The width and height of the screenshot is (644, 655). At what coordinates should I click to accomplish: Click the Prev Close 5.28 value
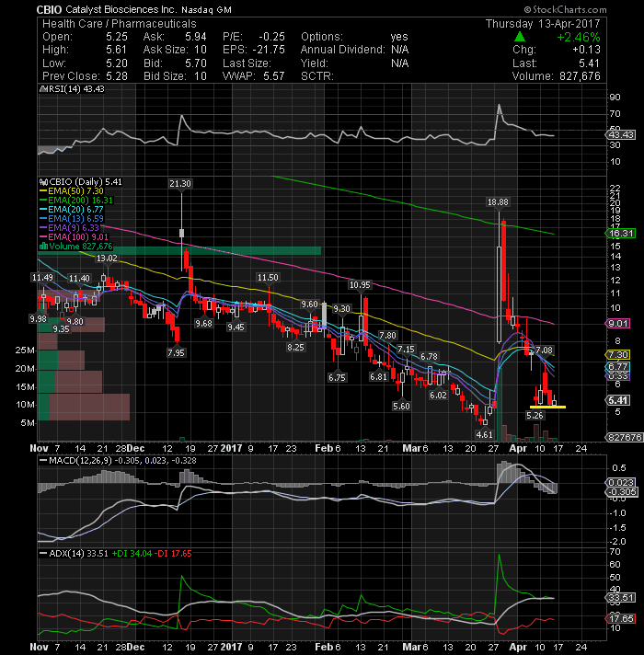tap(117, 76)
